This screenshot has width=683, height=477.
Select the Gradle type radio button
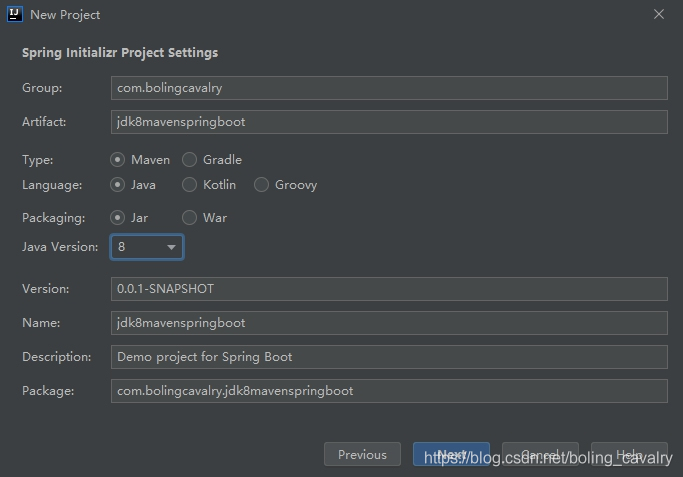189,160
